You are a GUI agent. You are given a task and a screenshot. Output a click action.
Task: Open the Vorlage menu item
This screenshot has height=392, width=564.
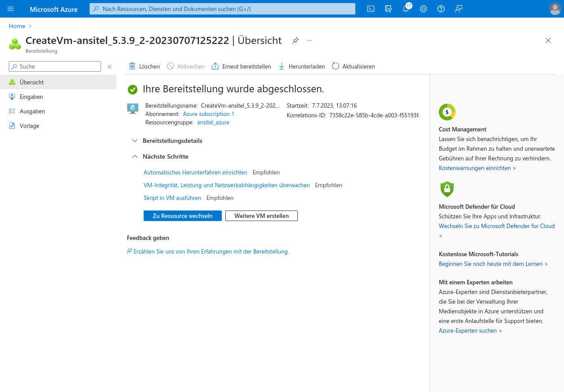coord(29,126)
